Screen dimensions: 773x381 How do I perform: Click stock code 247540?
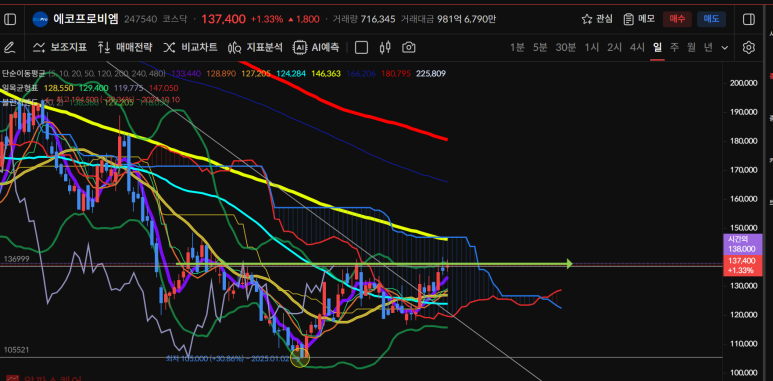141,19
